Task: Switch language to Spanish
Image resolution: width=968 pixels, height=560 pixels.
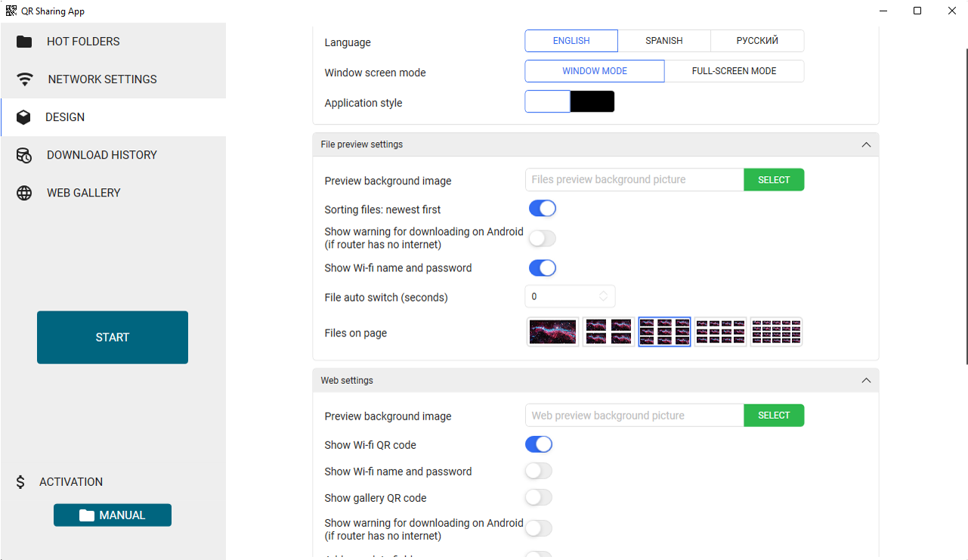Action: point(663,41)
